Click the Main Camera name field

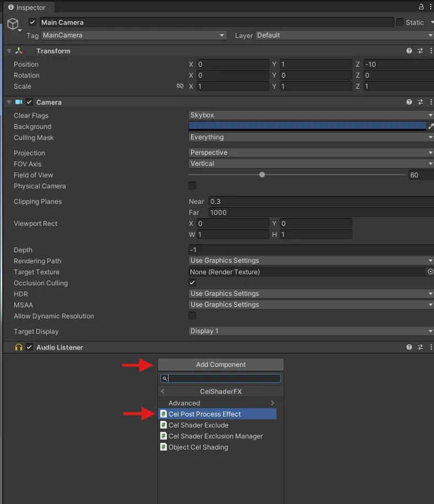coord(217,22)
